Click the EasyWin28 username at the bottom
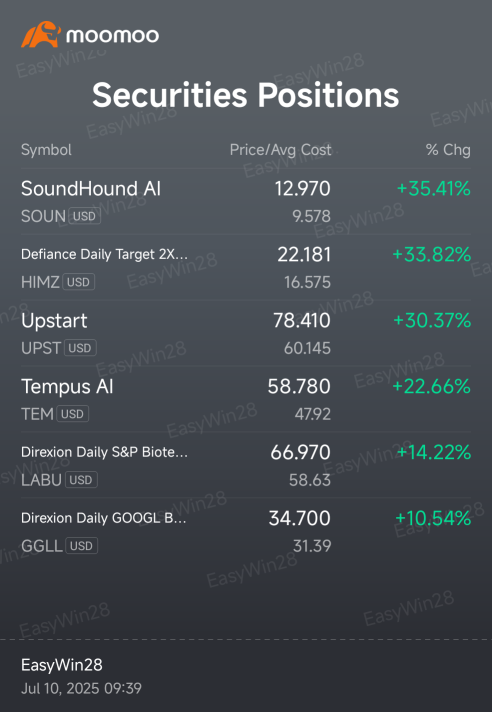Image resolution: width=492 pixels, height=712 pixels. 62,665
